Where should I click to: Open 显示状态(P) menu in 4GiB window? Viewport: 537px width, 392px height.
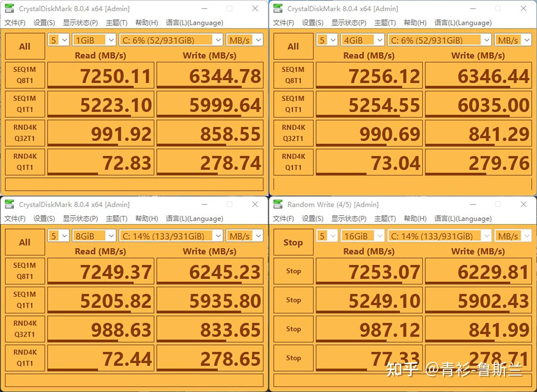[x=349, y=23]
